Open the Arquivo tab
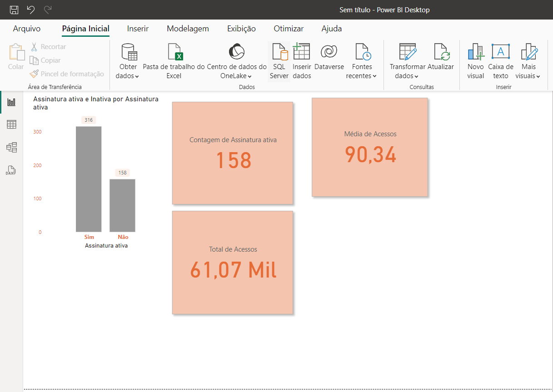The width and height of the screenshot is (553, 392). [27, 29]
